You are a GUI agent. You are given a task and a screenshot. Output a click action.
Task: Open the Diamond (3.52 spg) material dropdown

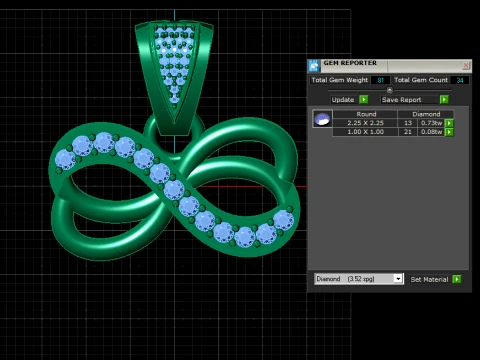[x=398, y=279]
